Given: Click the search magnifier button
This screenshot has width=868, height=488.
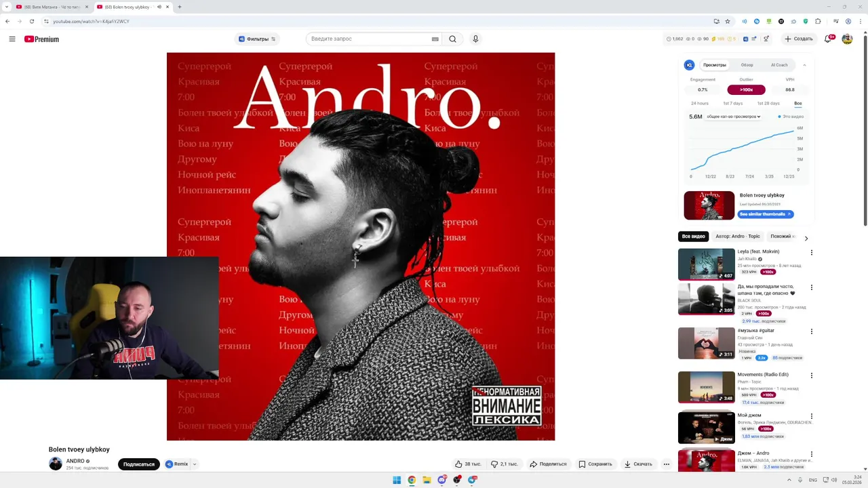Looking at the screenshot, I should (453, 39).
